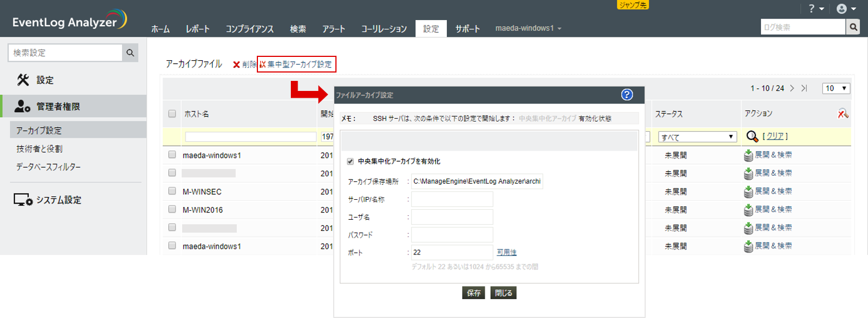Focus the サーバIP/名称 field
Viewport: 868px width, 318px height.
452,199
